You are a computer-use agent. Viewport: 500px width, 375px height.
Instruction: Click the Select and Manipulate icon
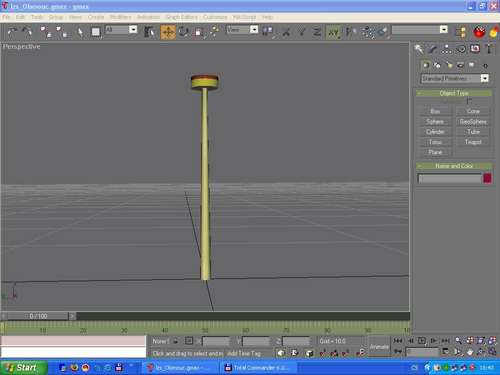tap(214, 32)
